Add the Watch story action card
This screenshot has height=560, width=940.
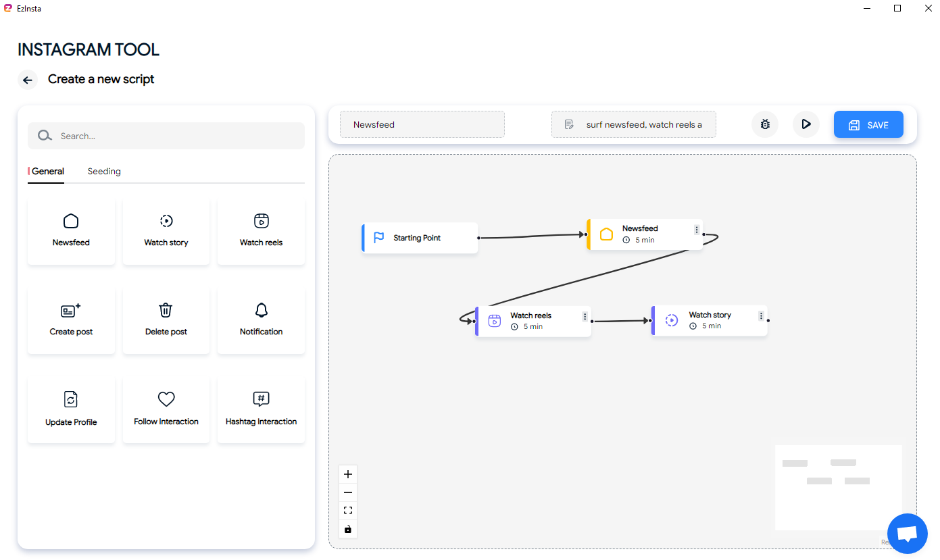point(166,230)
